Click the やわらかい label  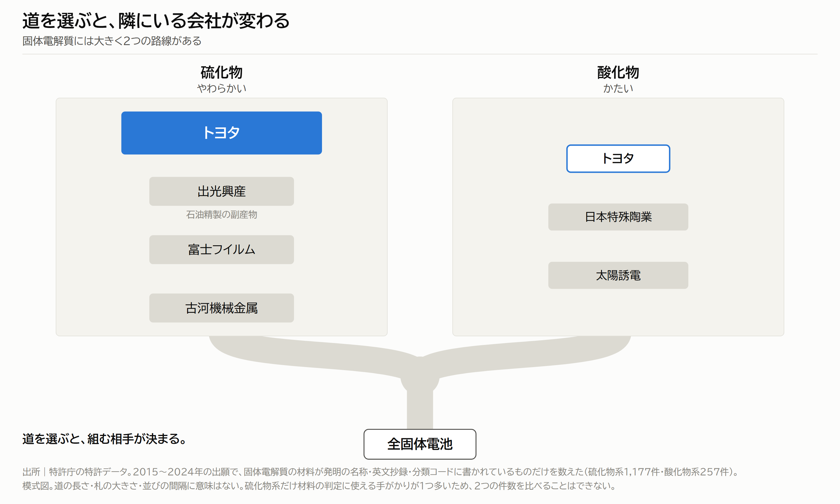221,89
